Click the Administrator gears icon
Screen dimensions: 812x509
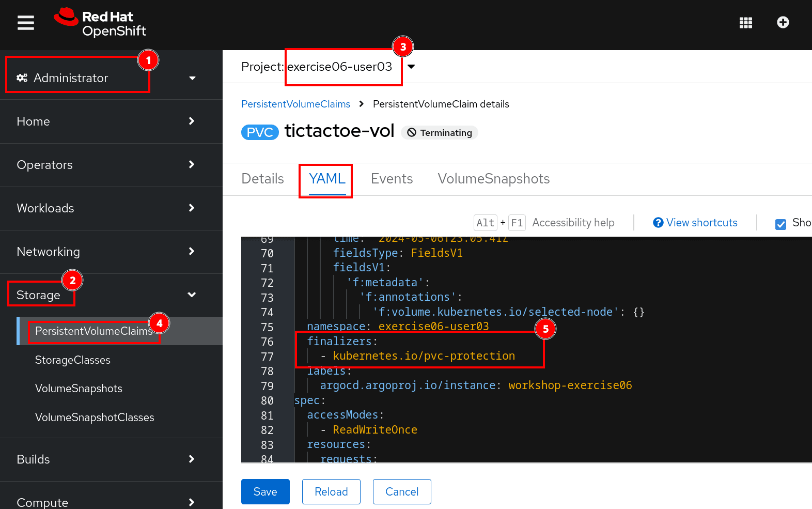[x=22, y=78]
